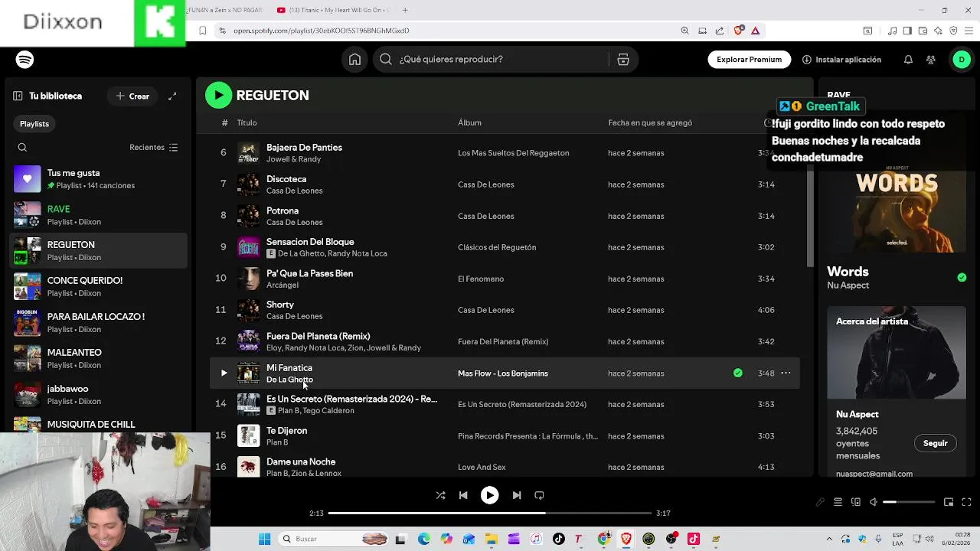Open the friend activity icon
This screenshot has width=980, height=551.
931,60
